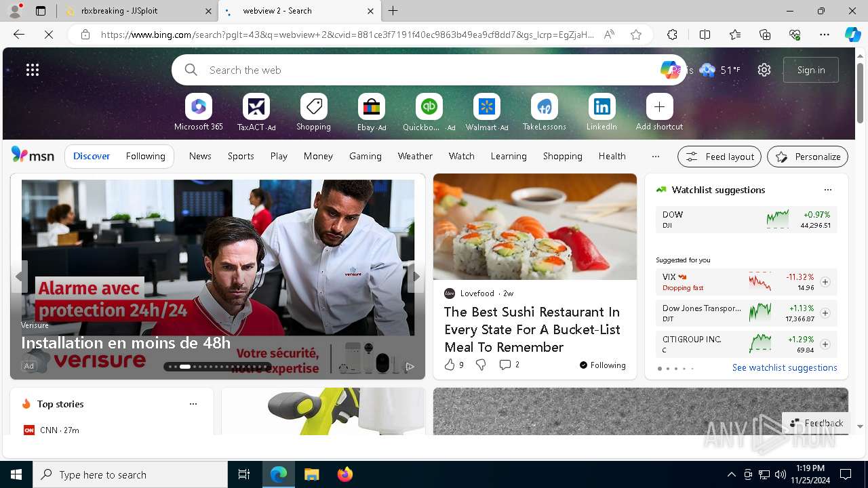Click the browser address bar URL

347,35
